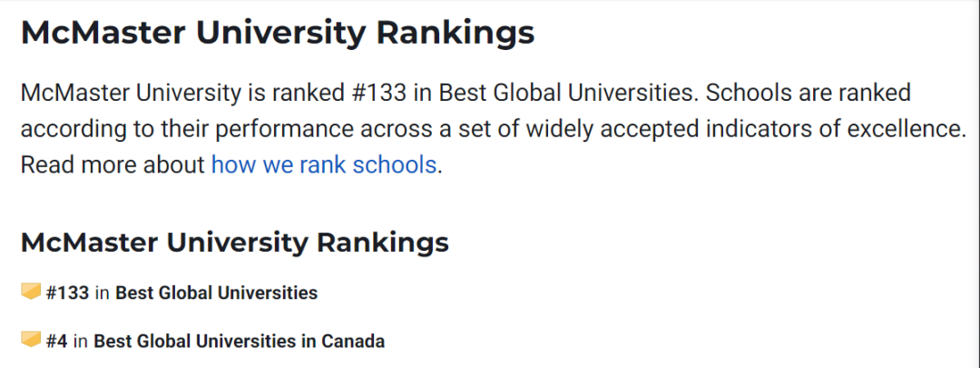The height and width of the screenshot is (368, 980).
Task: Click the "Read more about" text
Action: (113, 166)
